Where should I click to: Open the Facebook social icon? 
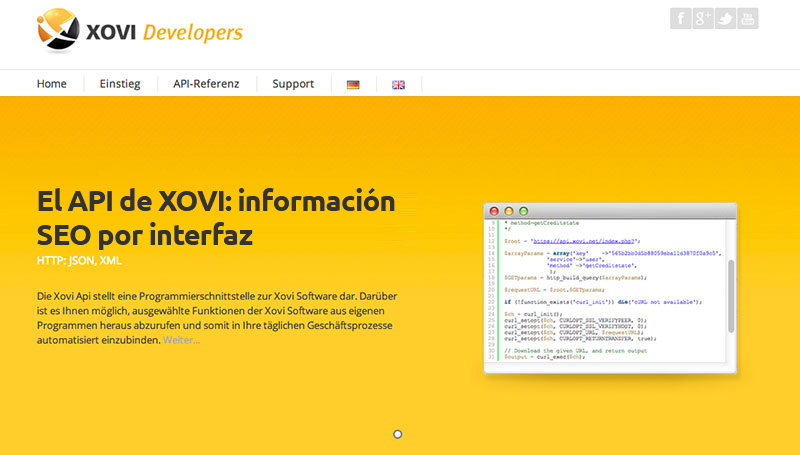[680, 18]
